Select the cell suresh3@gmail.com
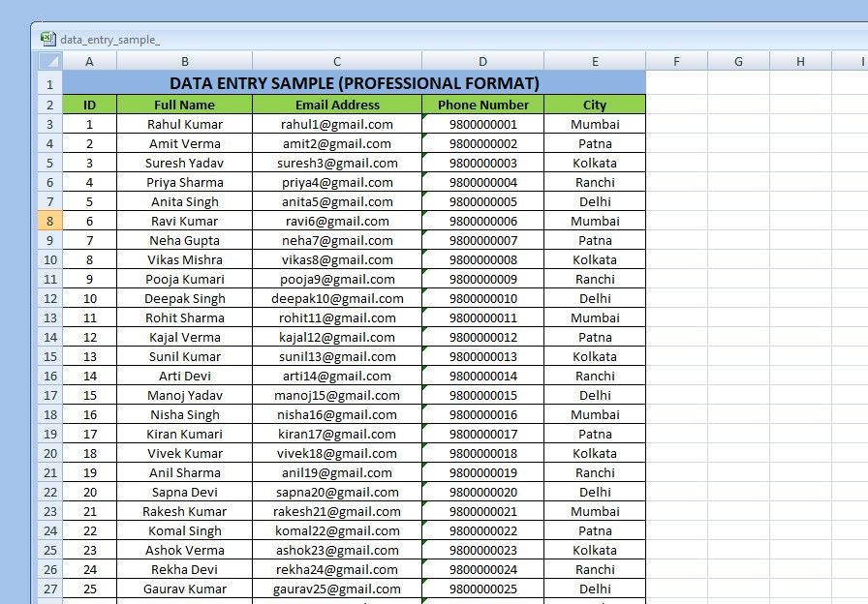 [x=337, y=163]
